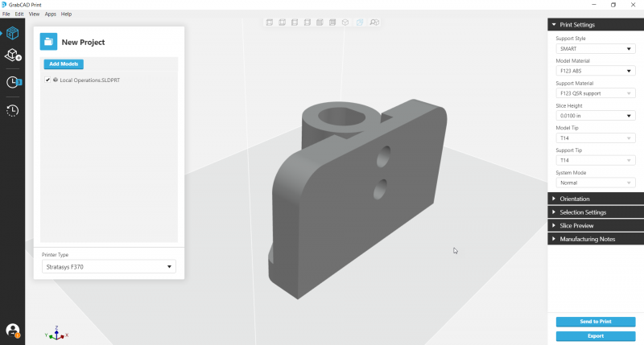The width and height of the screenshot is (644, 345).
Task: Expand the Slice Preview section
Action: tap(596, 226)
